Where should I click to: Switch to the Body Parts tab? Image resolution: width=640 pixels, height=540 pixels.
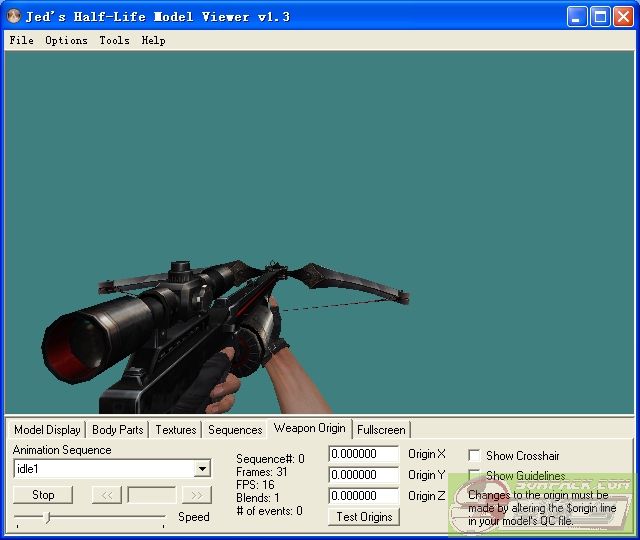point(118,430)
